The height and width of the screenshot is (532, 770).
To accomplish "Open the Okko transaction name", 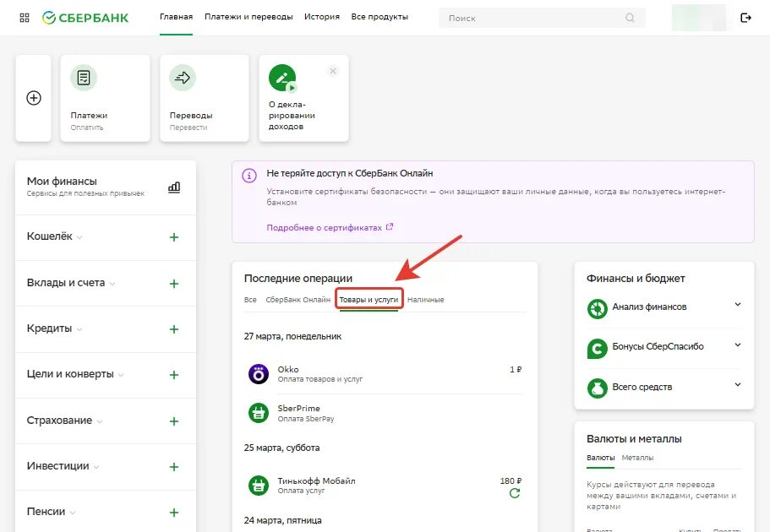I will (x=288, y=369).
